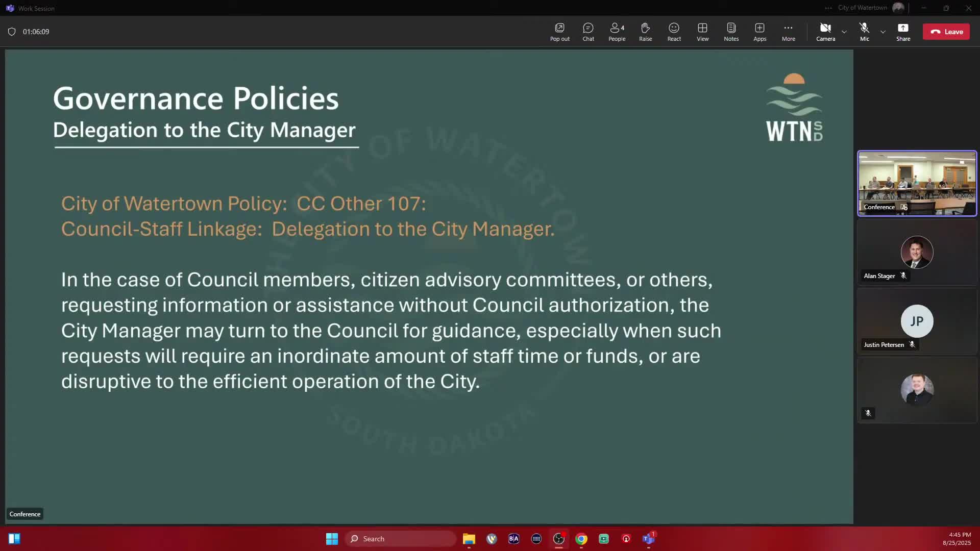Open the title bar settings ellipsis menu
Viewport: 980px width, 551px height.
pyautogui.click(x=828, y=8)
